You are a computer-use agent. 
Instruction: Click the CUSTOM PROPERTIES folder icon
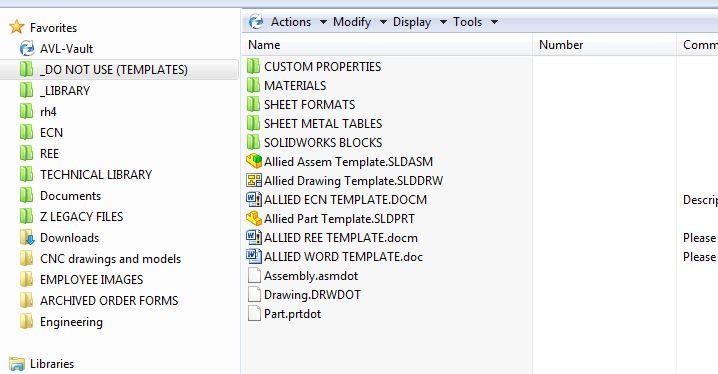pyautogui.click(x=253, y=66)
